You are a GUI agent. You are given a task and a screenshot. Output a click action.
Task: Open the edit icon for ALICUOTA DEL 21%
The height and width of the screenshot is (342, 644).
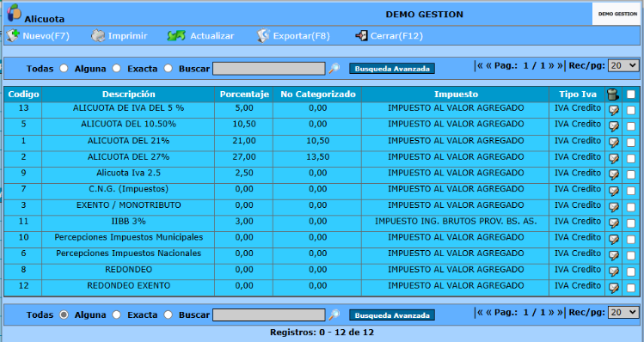[614, 143]
